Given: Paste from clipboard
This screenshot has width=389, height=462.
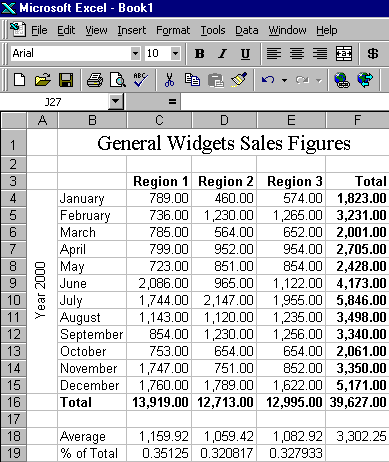Looking at the screenshot, I should pos(216,80).
